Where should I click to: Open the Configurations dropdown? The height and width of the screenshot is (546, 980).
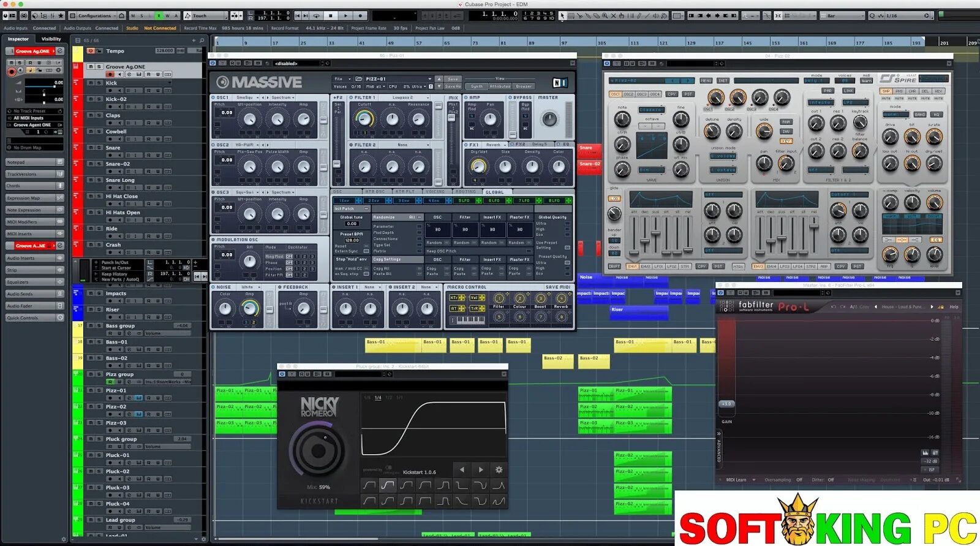pos(98,15)
